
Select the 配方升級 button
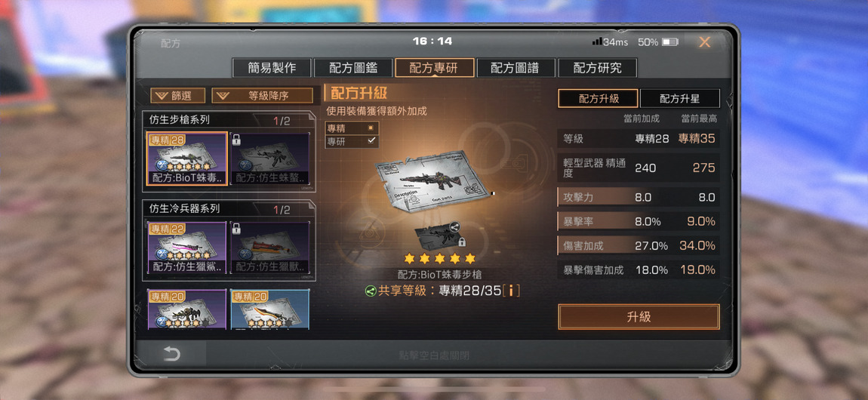598,98
